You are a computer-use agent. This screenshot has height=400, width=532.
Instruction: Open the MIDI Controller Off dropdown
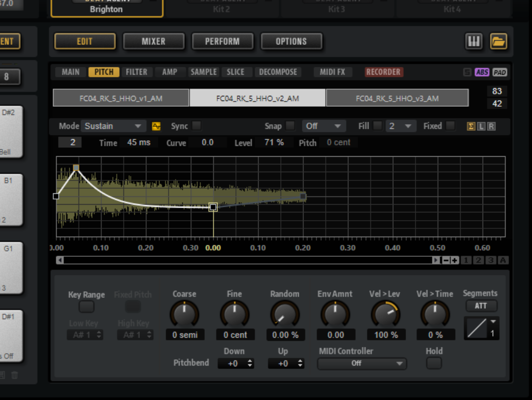(362, 363)
